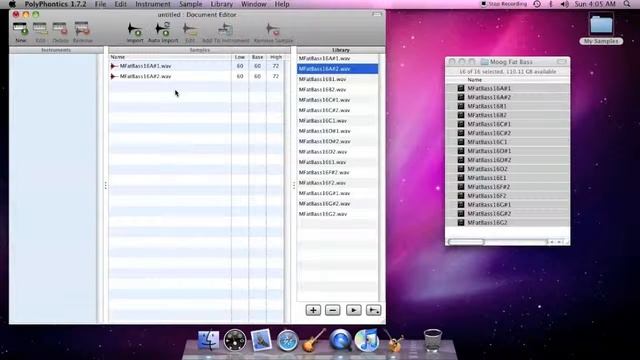Viewport: 640px width, 360px height.
Task: Click splitter handle between Samples and Library panes
Action: [294, 186]
